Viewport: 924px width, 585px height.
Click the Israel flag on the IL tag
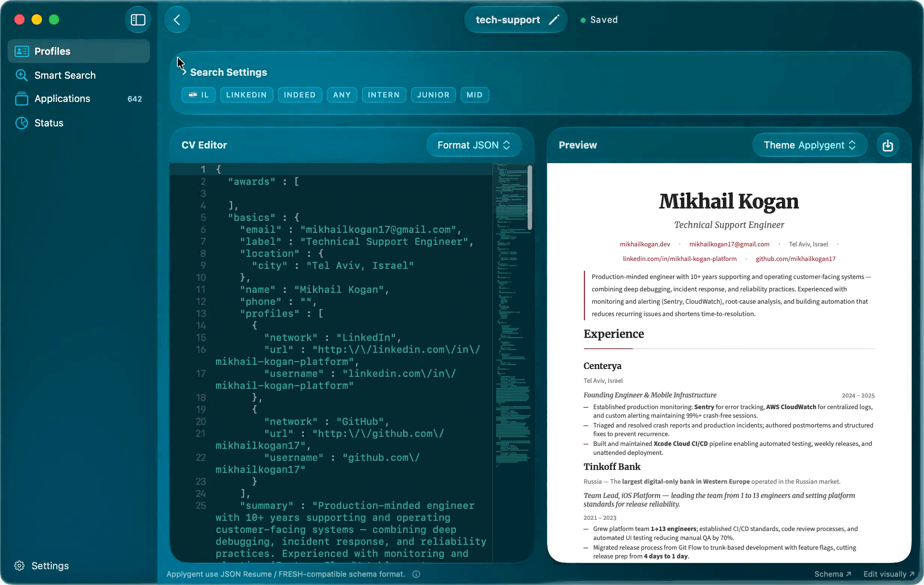pyautogui.click(x=193, y=94)
